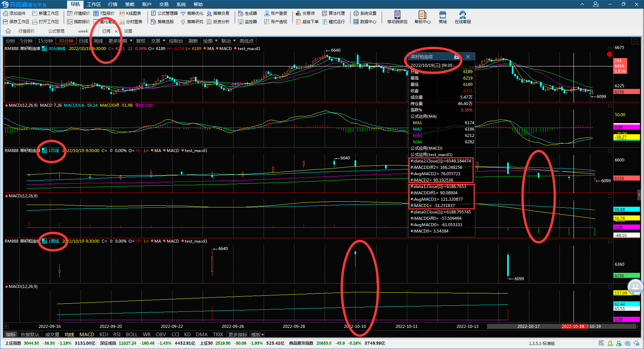Image resolution: width=644 pixels, height=349 pixels.
Task: Open period selector next to 30分钟线
Action: pos(44,49)
